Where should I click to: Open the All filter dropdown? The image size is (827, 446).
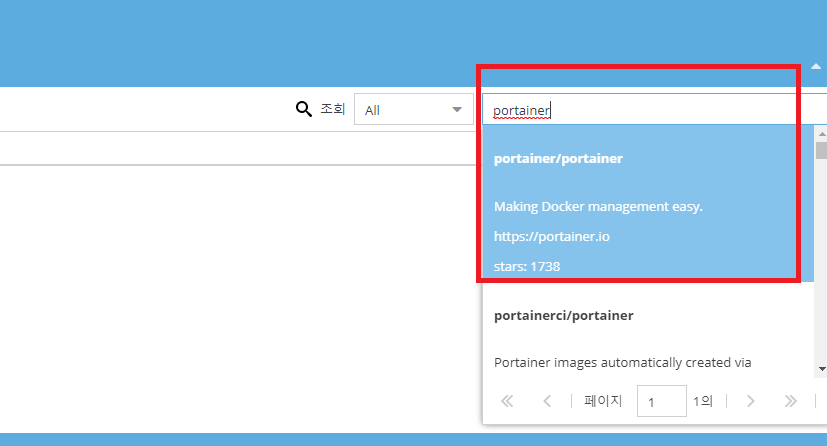[414, 109]
